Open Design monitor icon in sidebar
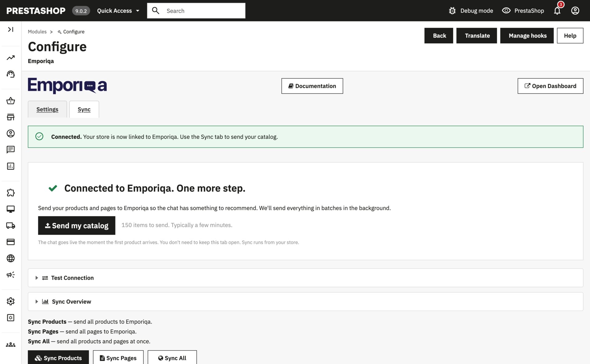Viewport: 590px width, 364px height. point(10,209)
